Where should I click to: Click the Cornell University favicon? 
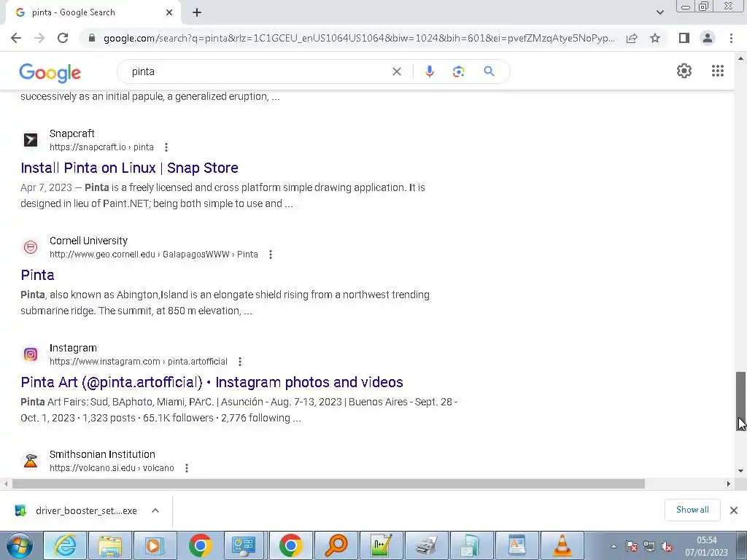(31, 247)
